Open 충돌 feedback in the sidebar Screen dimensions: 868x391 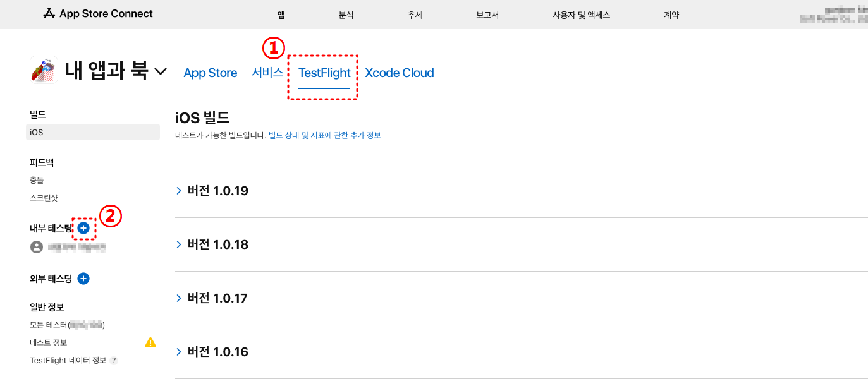pos(37,180)
